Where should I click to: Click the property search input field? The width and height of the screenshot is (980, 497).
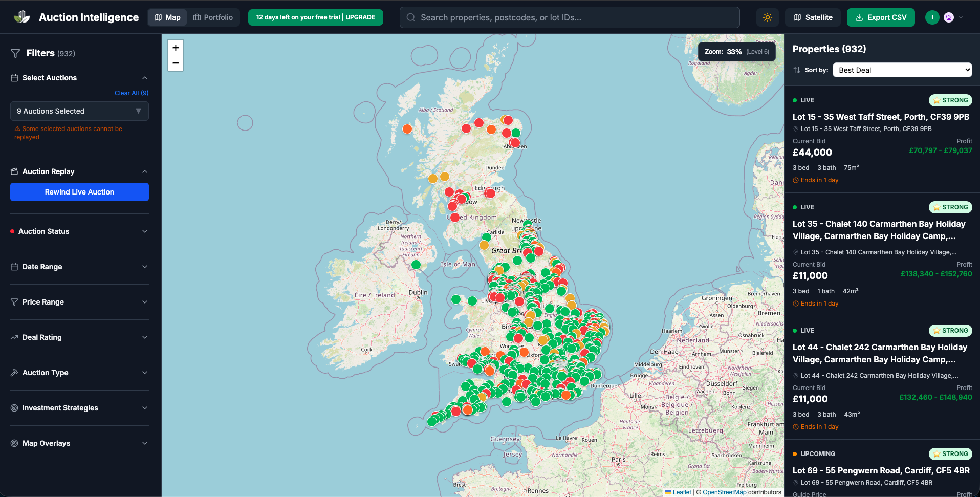tap(569, 17)
